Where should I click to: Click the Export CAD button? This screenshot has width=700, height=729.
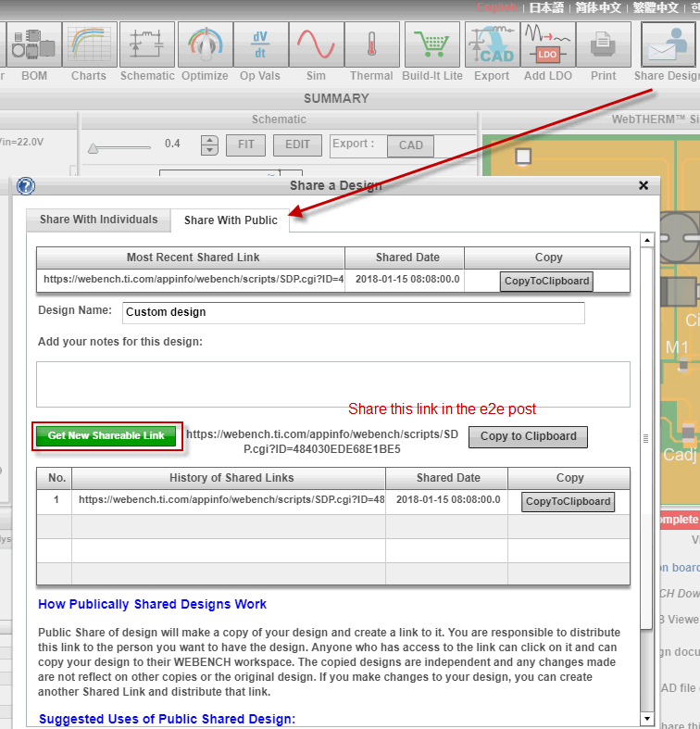click(x=410, y=146)
